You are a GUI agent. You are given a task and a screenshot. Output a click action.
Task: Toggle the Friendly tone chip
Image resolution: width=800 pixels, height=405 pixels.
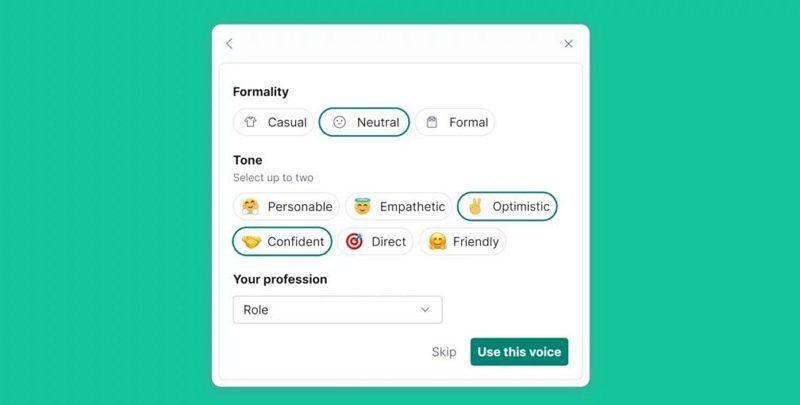tap(463, 242)
